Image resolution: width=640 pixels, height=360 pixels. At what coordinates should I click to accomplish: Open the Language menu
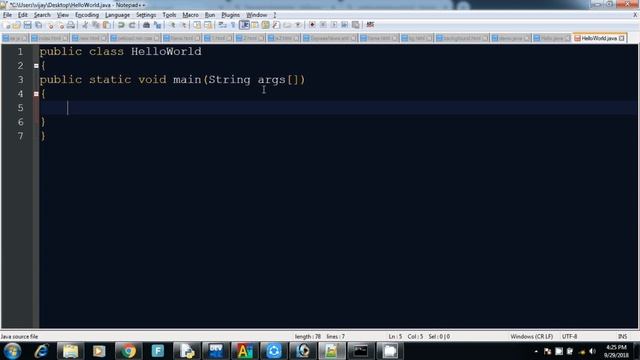point(117,15)
